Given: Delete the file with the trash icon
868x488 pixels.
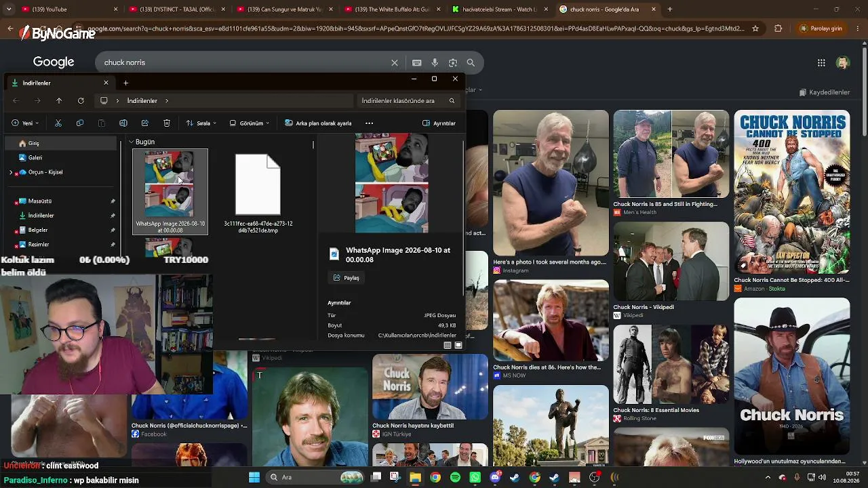Looking at the screenshot, I should pyautogui.click(x=167, y=123).
